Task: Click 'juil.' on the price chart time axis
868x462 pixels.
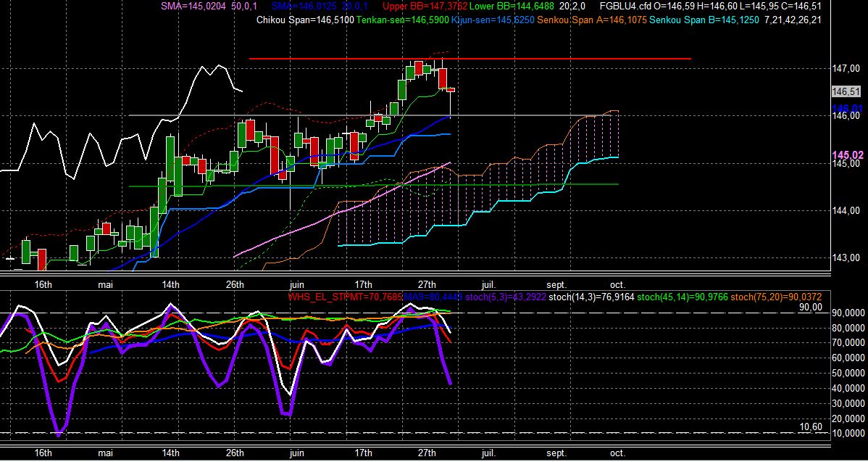Action: tap(488, 285)
